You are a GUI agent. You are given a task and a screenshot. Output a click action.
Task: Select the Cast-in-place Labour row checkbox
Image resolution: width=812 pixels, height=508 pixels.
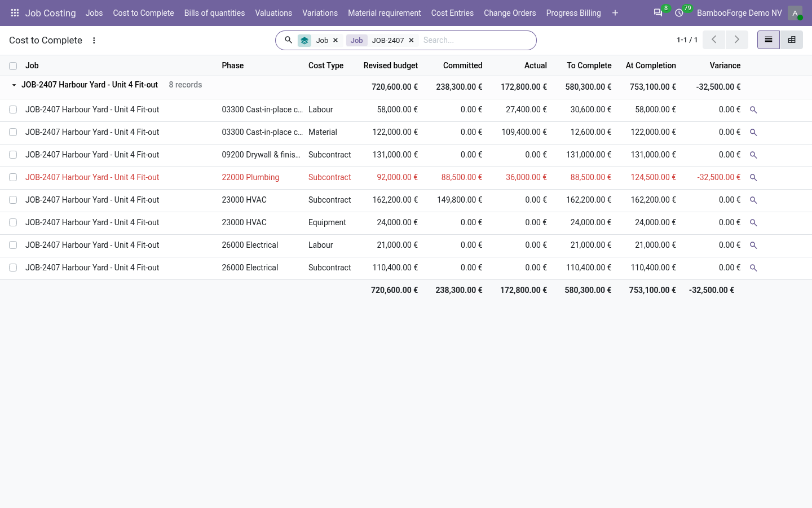coord(13,110)
